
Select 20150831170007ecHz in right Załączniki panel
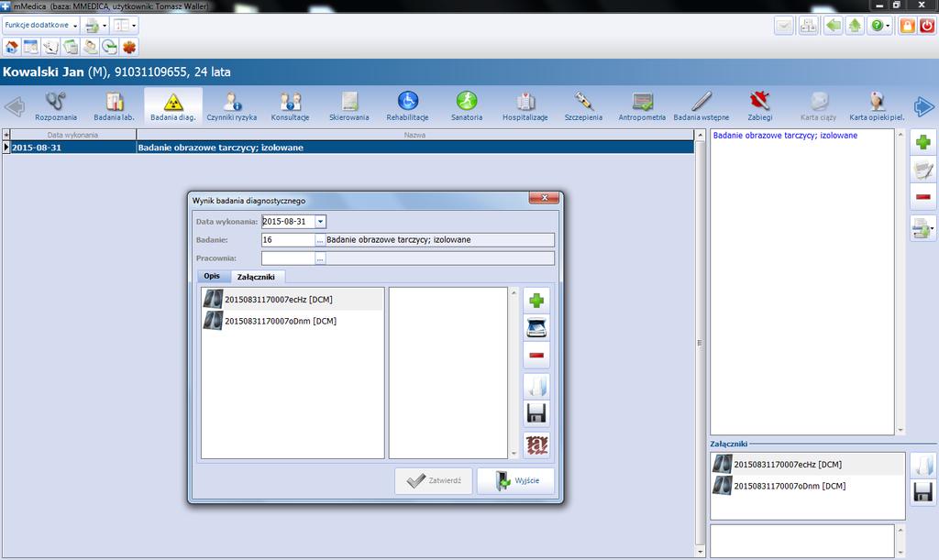click(x=808, y=465)
